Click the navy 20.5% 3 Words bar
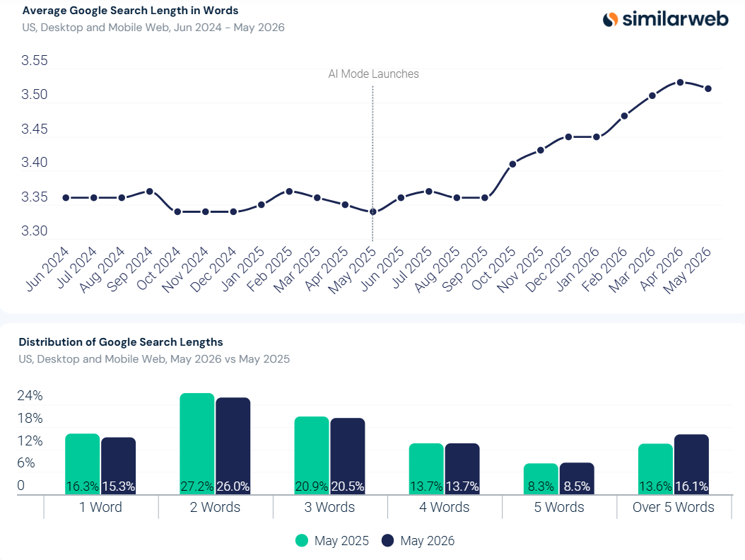The height and width of the screenshot is (560, 745). 348,456
